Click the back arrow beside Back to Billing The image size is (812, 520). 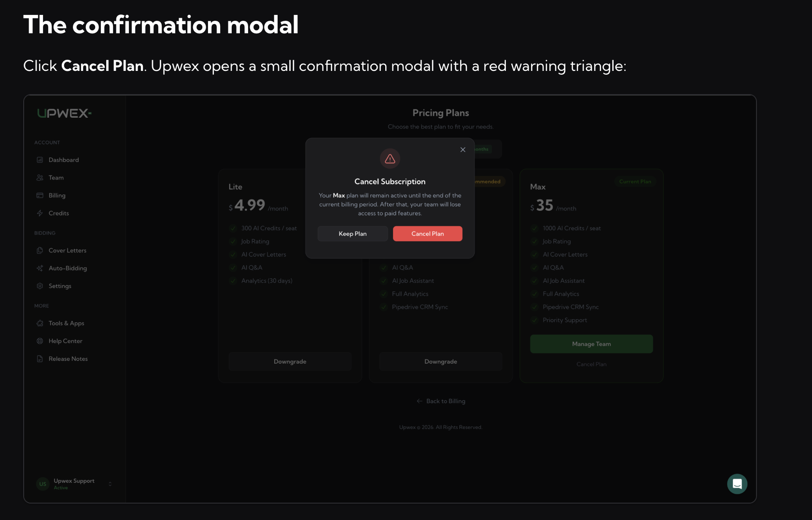click(x=420, y=401)
